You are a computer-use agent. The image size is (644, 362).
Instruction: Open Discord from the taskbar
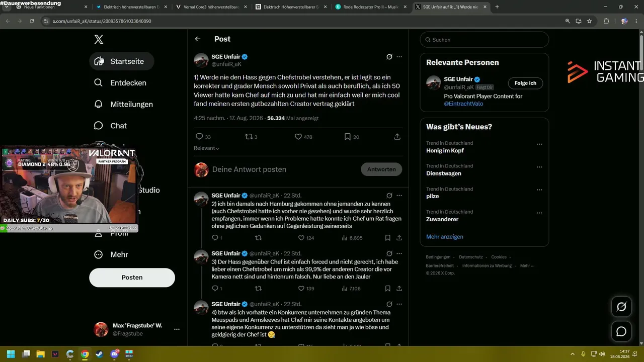(114, 354)
